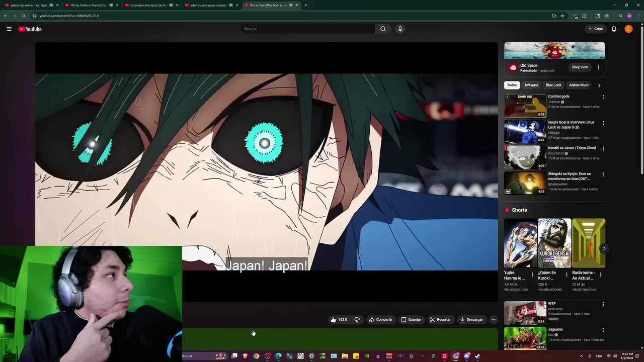Click the Crear create button
This screenshot has height=362, width=644.
(x=595, y=29)
